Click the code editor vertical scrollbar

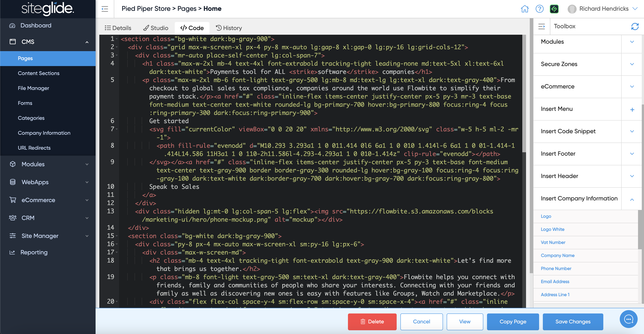pos(524,94)
